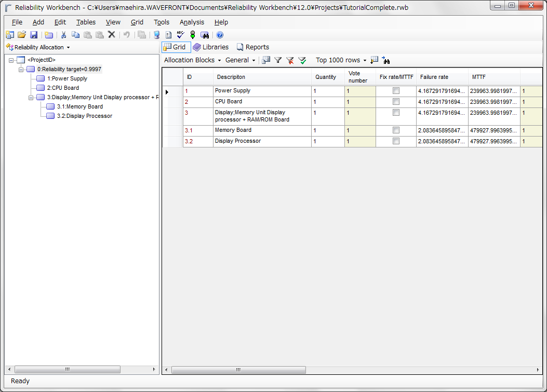Viewport: 547px width, 392px height.
Task: Toggle Fix rate/MTTF checkbox for Memory Board
Action: pyautogui.click(x=396, y=130)
